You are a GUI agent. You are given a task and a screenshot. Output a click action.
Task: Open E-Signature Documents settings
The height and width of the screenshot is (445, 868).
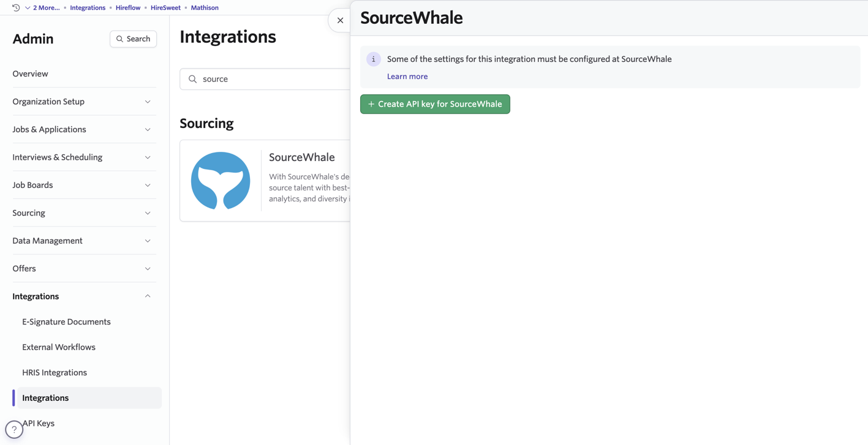click(66, 322)
